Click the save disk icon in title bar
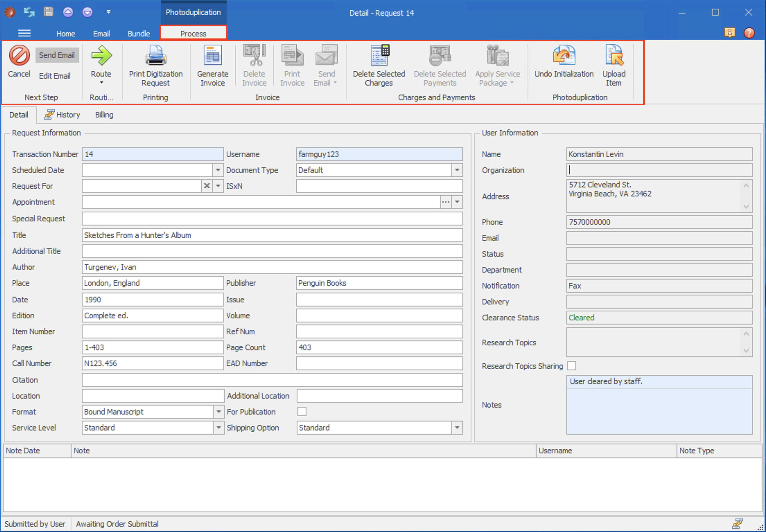 point(49,12)
